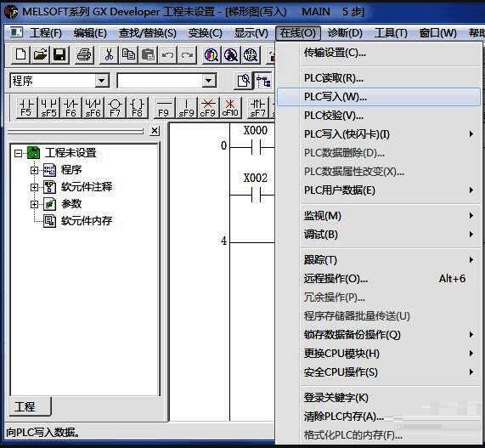Delete horizontal line cF9

208,108
